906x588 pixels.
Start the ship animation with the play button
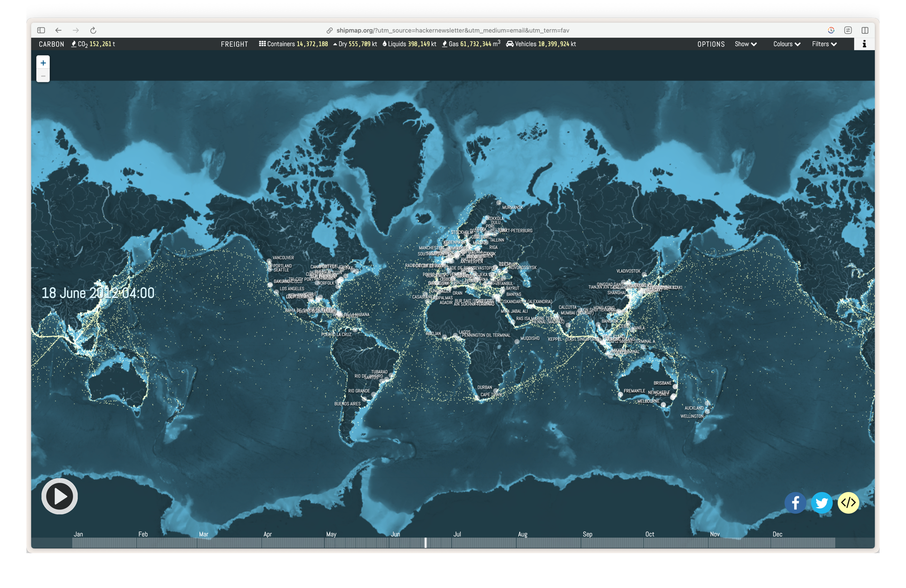click(59, 496)
